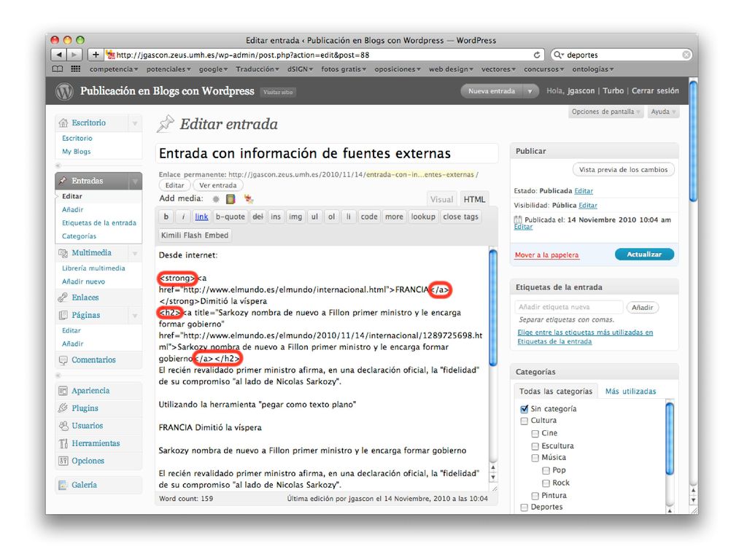The width and height of the screenshot is (747, 560).
Task: Focus the Añadir etiqueta nueva field
Action: (x=569, y=307)
